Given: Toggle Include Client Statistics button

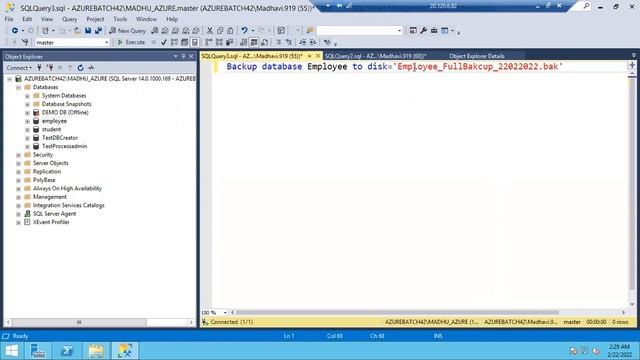Looking at the screenshot, I should point(230,42).
